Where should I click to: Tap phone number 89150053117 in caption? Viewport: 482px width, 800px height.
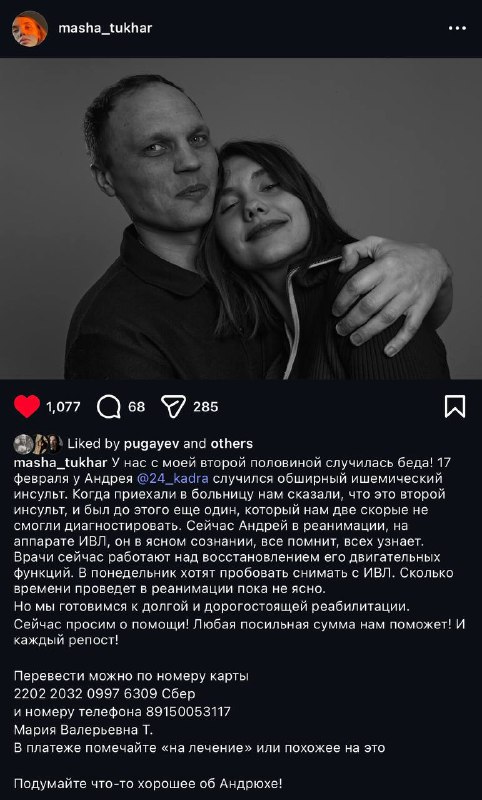(x=188, y=711)
